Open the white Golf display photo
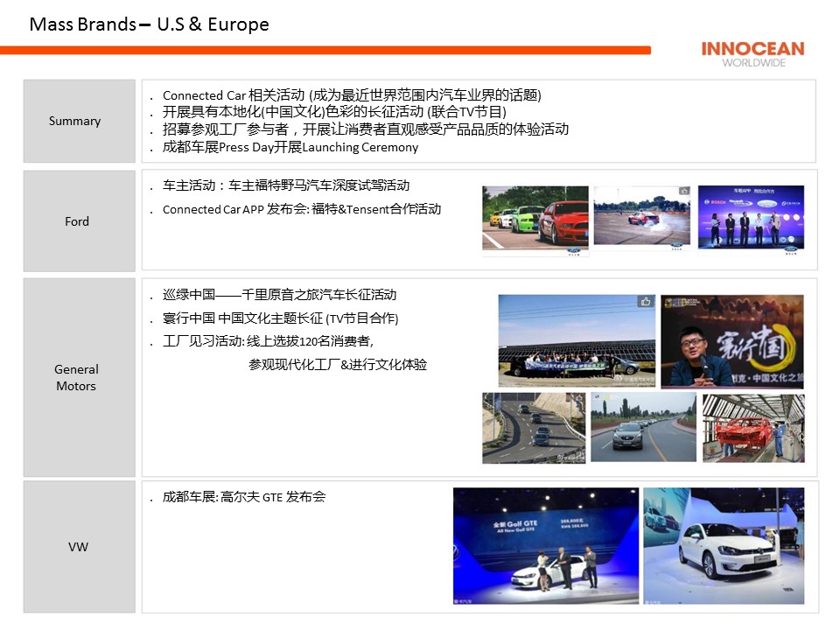 coord(724,546)
